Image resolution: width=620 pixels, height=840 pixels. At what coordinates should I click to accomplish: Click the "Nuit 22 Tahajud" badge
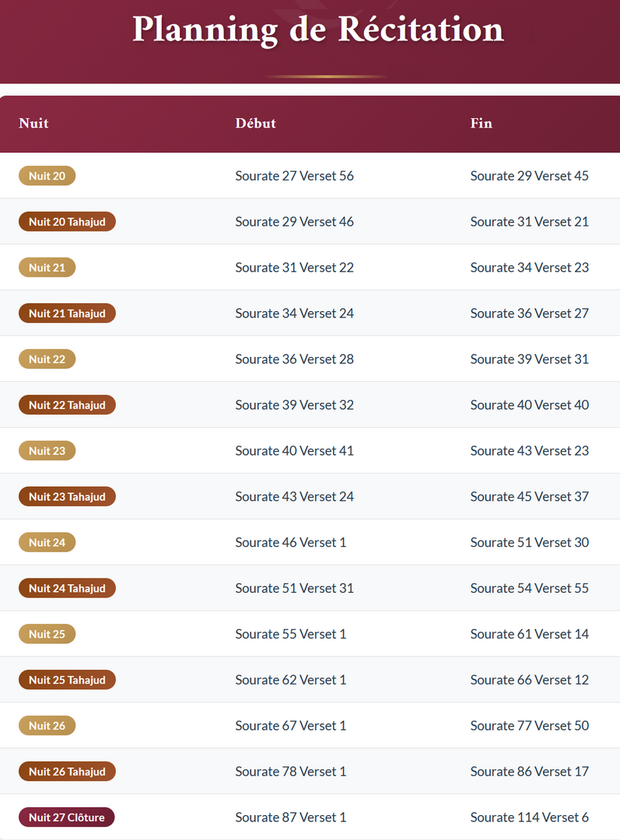67,405
